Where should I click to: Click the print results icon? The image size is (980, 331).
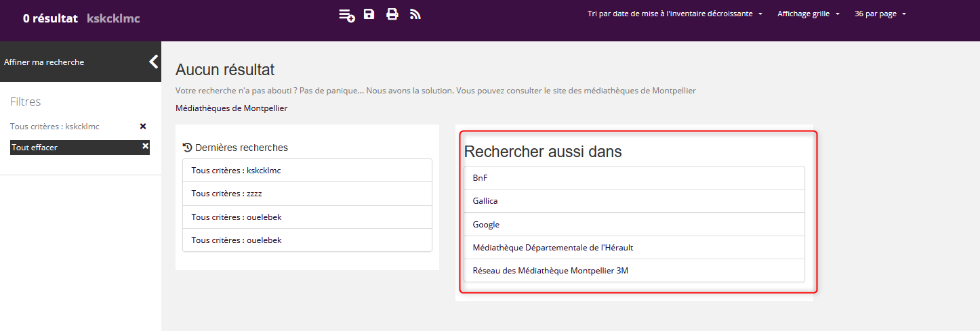click(392, 14)
